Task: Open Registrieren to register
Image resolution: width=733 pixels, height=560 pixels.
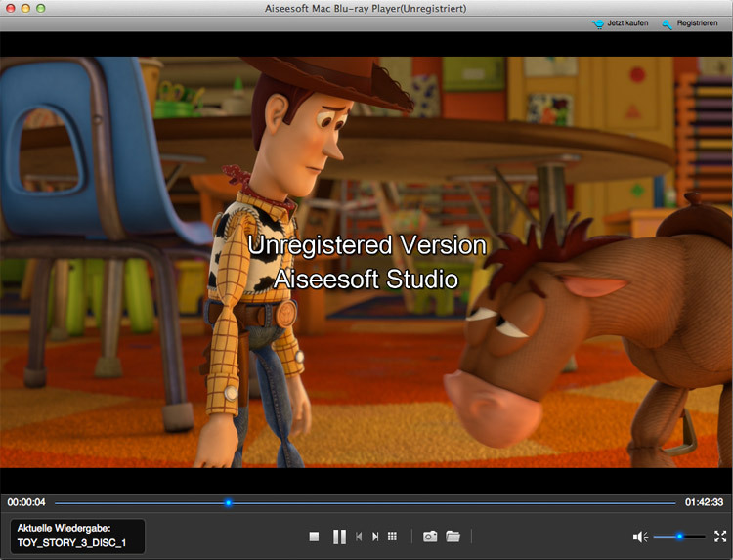Action: [697, 22]
